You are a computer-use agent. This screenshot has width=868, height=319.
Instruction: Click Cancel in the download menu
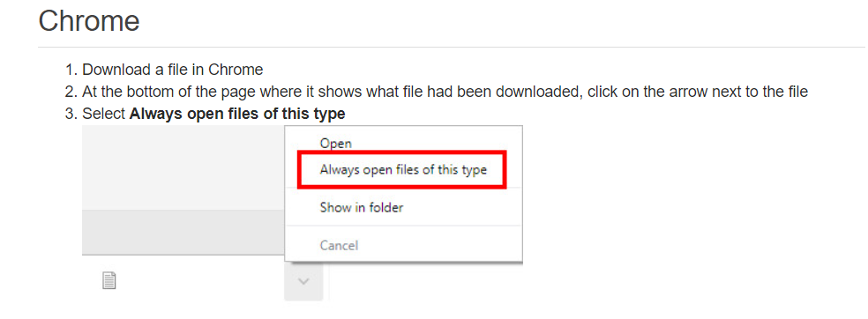[339, 245]
